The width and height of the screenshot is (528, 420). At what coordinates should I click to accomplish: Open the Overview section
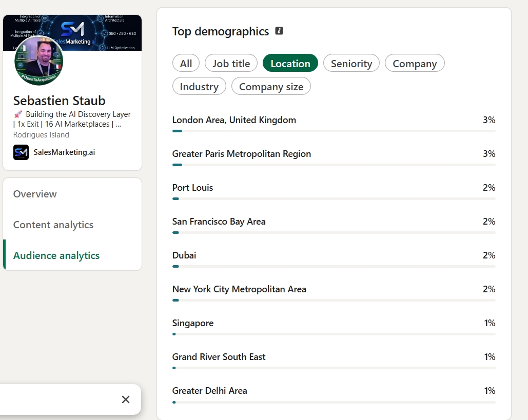[x=35, y=194]
